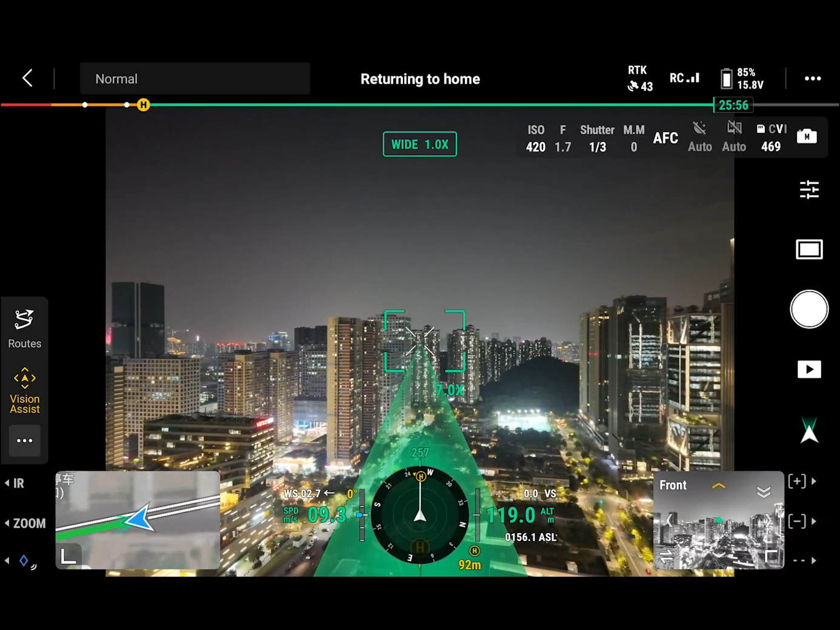Tap the back arrow in the top bar
Image resolution: width=840 pixels, height=630 pixels.
(27, 78)
